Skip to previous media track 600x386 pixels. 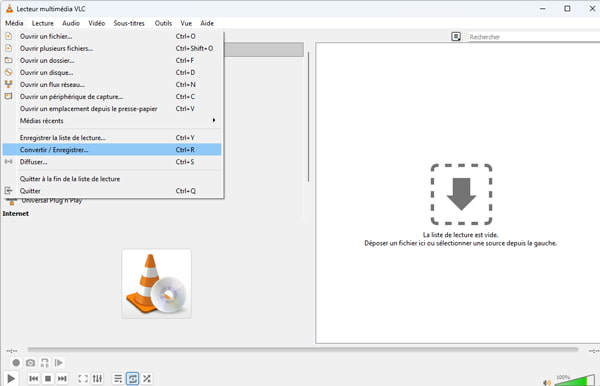[33, 378]
